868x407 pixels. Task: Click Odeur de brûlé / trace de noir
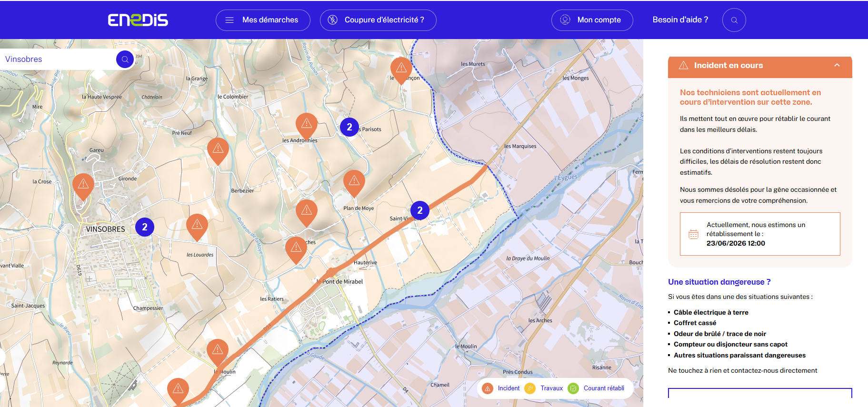[x=720, y=334]
